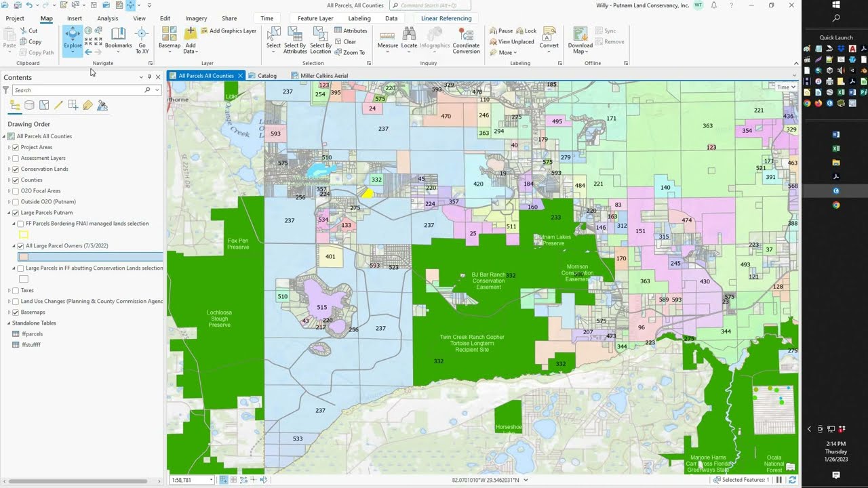Screen dimensions: 868x488
Task: Click View Unplaced labels button
Action: click(x=511, y=41)
